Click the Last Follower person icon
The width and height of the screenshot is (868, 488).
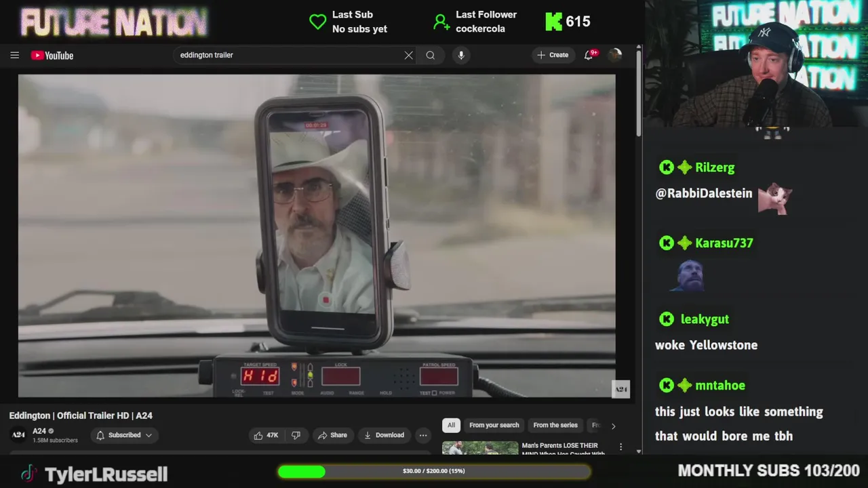coord(441,22)
